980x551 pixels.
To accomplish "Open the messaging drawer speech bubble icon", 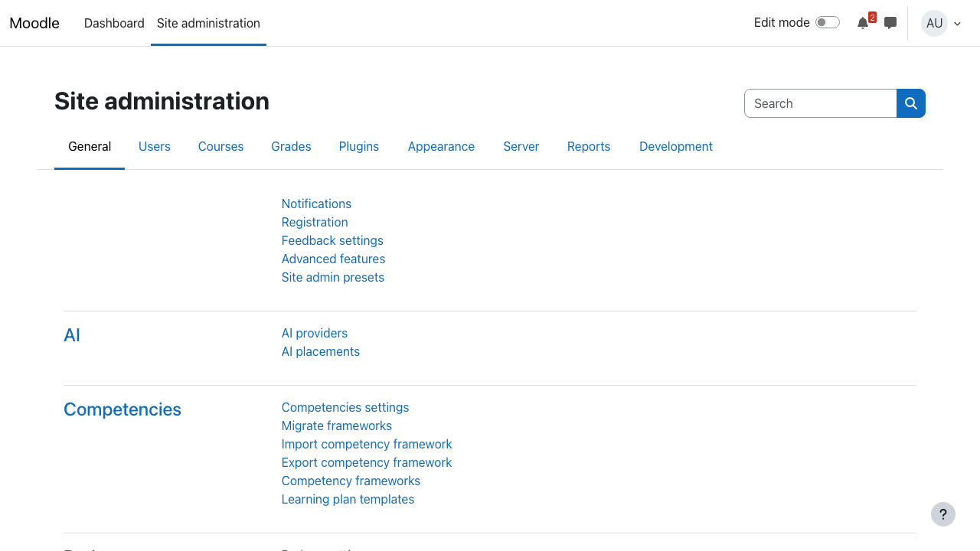I will [890, 23].
